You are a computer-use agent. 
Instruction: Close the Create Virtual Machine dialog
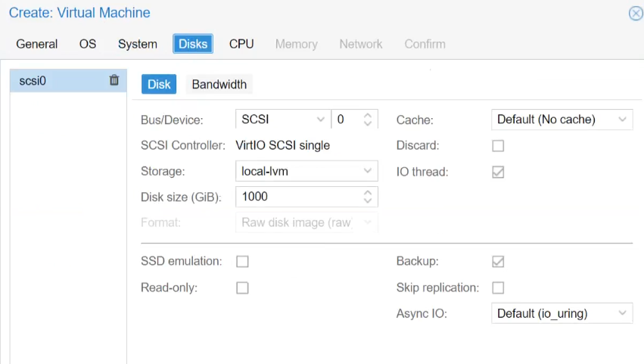coord(635,14)
